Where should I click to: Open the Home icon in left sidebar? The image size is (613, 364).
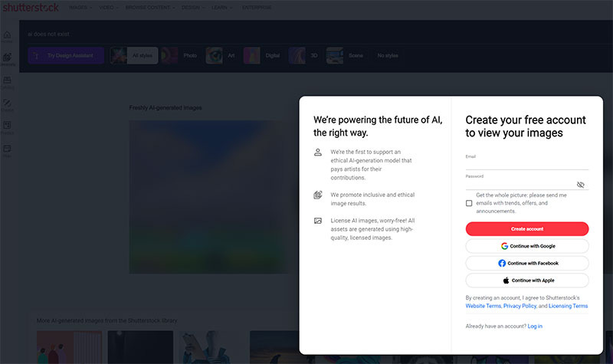coord(7,36)
